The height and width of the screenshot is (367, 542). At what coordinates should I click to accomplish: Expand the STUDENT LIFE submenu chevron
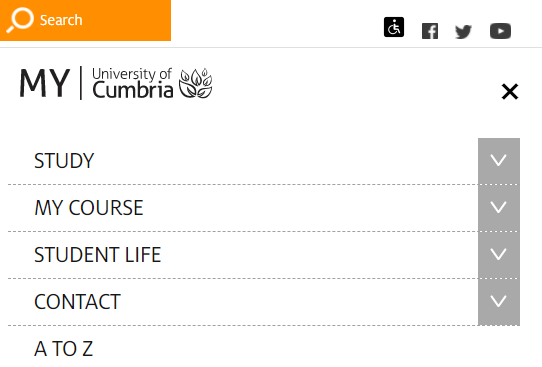click(x=499, y=255)
